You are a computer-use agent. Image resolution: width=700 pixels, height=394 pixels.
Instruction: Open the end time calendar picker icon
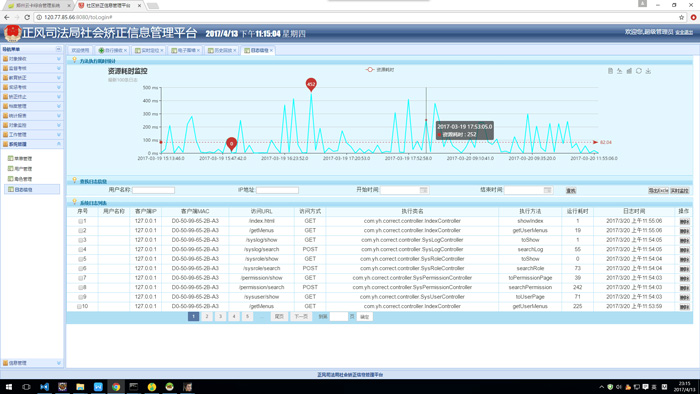548,190
